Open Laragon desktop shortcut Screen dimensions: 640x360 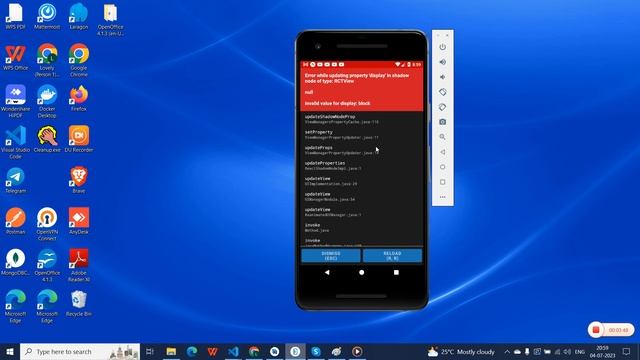(78, 16)
